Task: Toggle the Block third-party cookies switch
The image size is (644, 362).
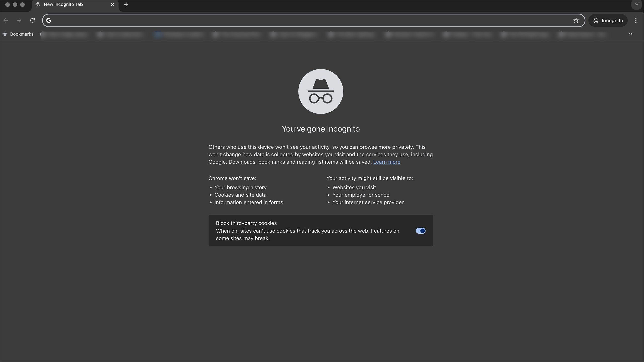Action: 420,231
